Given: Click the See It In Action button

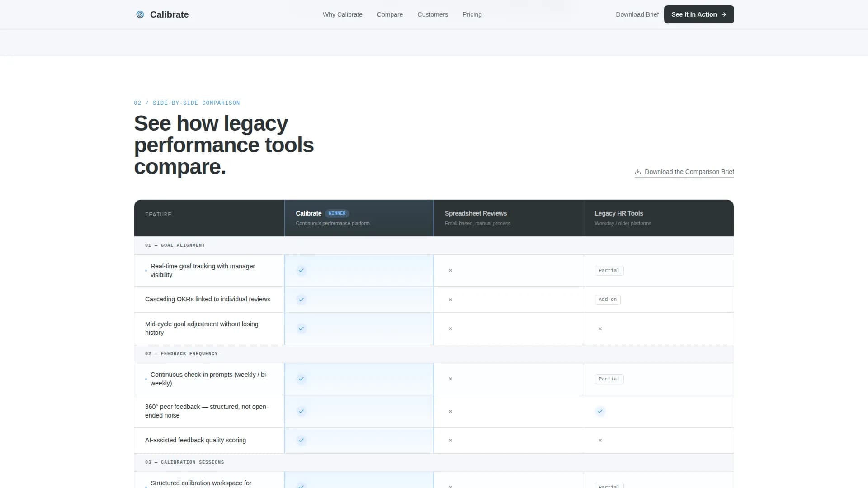Looking at the screenshot, I should (698, 14).
